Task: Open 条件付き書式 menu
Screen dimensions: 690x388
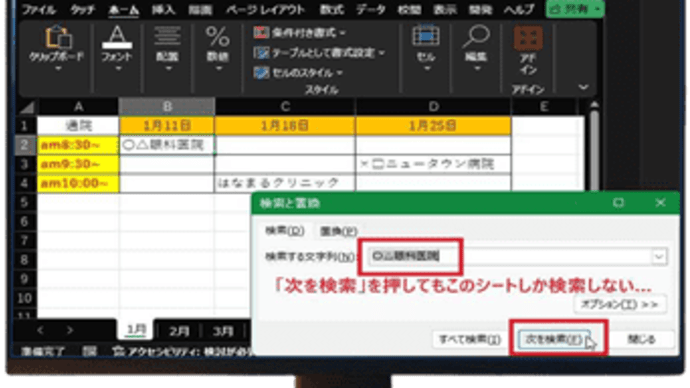Action: [300, 33]
